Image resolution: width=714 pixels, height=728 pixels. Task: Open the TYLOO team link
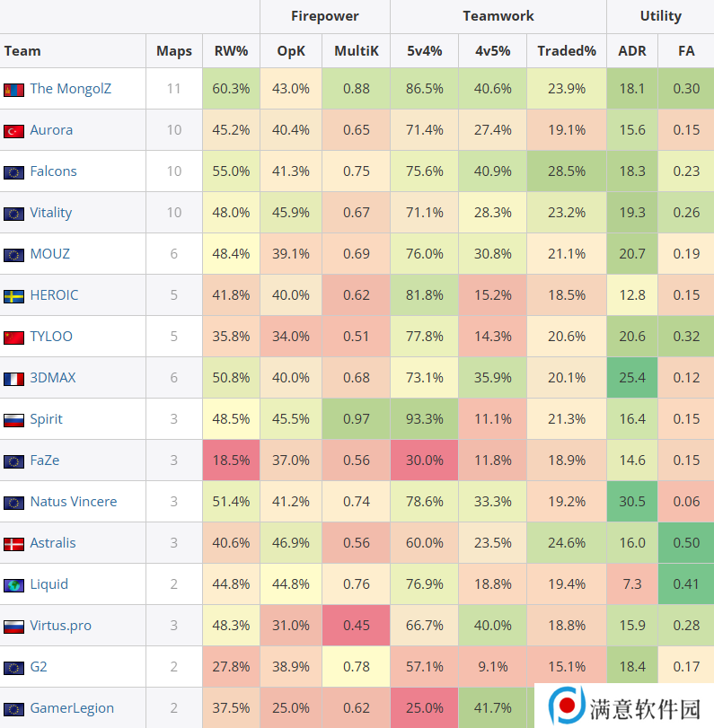click(51, 337)
